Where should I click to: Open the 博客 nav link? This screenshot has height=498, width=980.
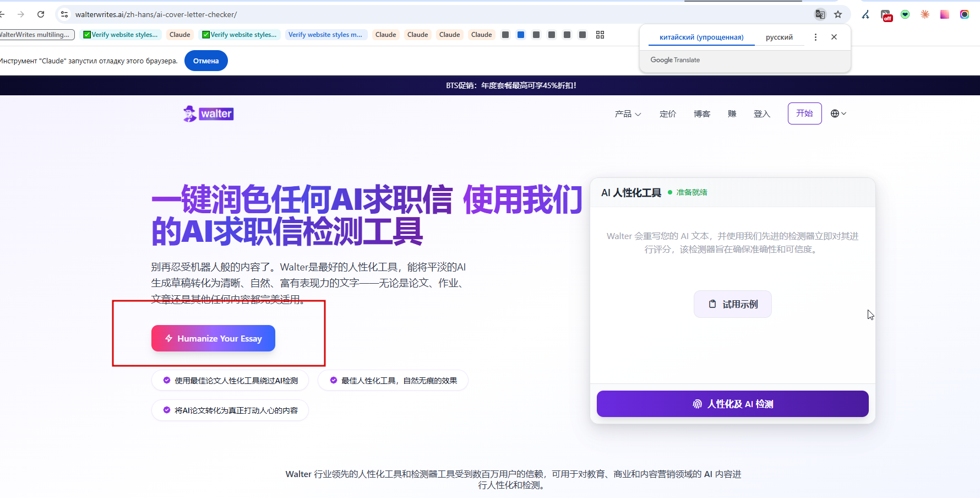pos(702,114)
